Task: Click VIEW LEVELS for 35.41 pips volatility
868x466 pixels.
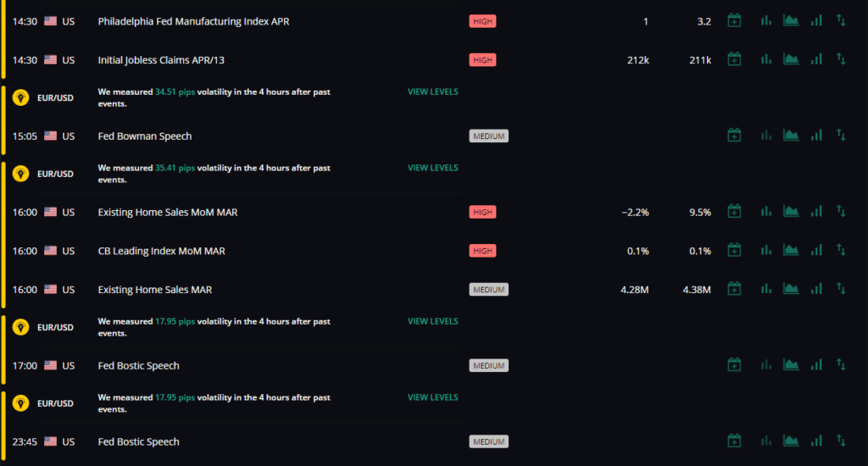Action: click(x=433, y=168)
